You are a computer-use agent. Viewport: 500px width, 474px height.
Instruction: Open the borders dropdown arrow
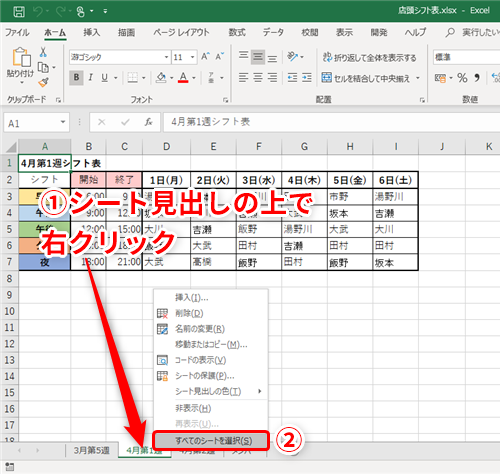pyautogui.click(x=144, y=78)
